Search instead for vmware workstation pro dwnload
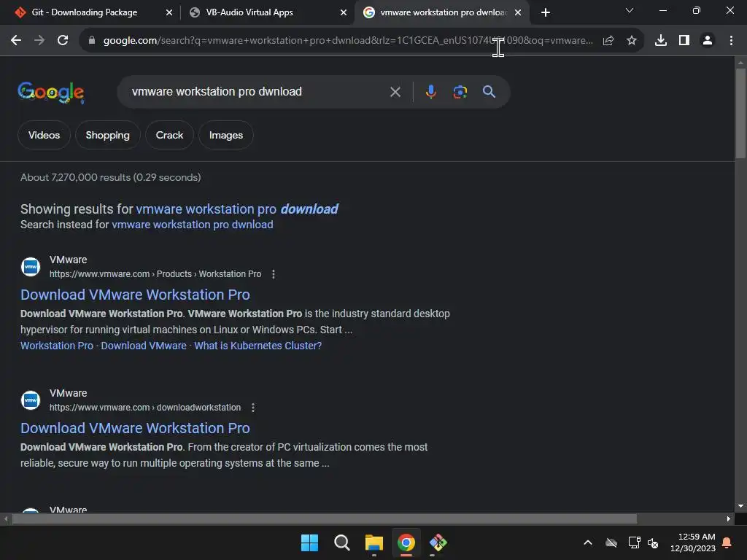 tap(193, 225)
